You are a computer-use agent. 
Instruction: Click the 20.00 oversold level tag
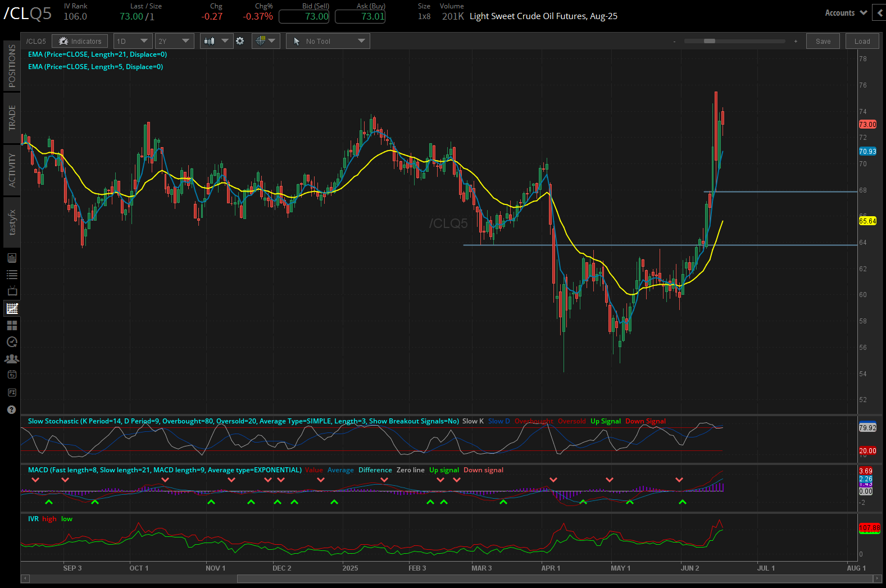coord(867,450)
